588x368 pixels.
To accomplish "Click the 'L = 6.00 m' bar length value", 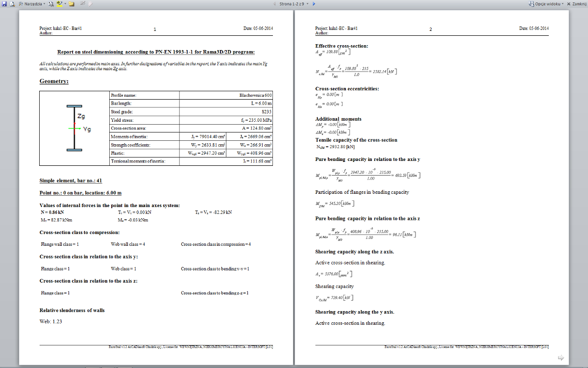I will coord(261,104).
